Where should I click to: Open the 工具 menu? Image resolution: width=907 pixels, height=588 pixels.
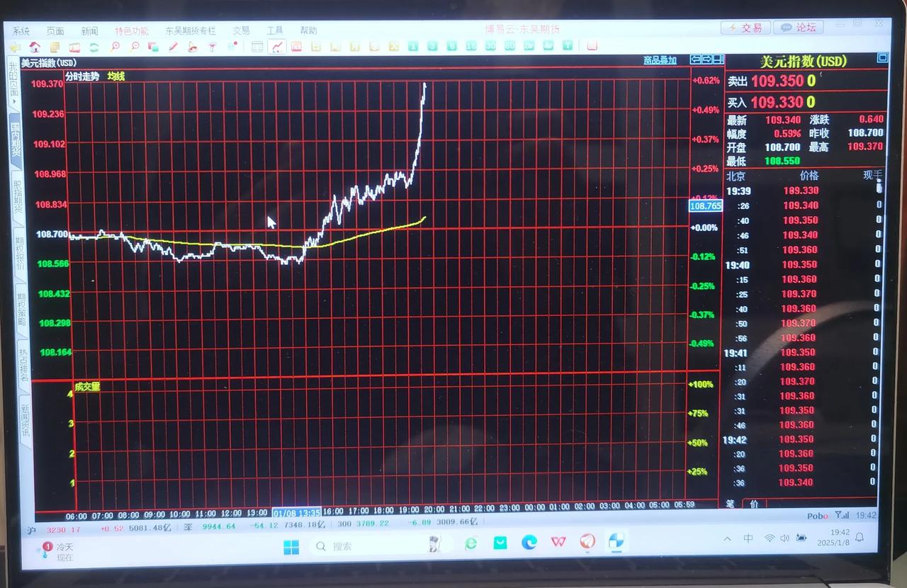(x=275, y=31)
